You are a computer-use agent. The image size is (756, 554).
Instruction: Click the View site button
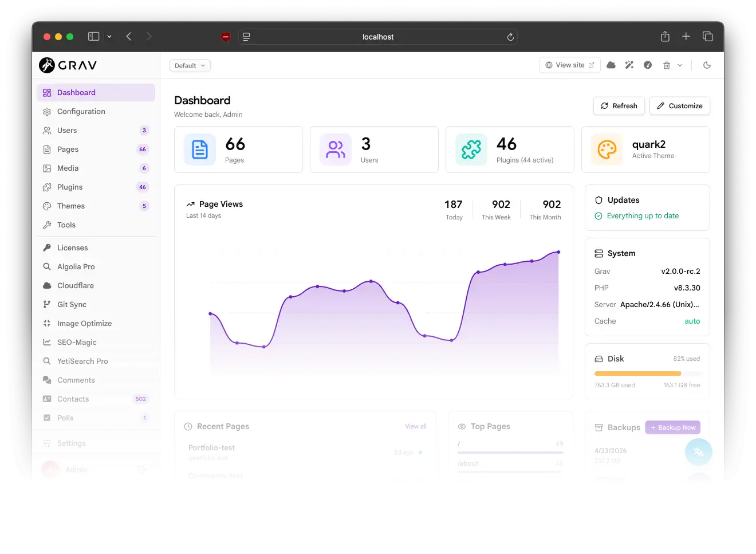point(570,65)
